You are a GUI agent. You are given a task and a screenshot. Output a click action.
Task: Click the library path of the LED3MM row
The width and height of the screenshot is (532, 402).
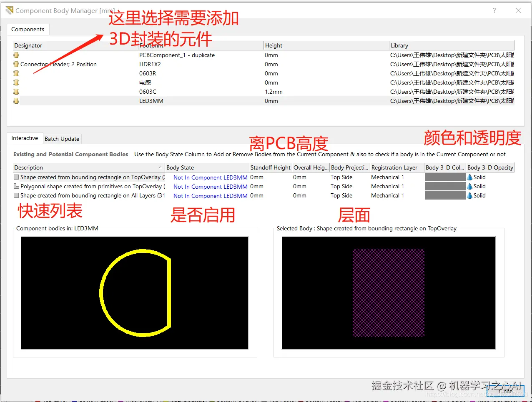(452, 101)
